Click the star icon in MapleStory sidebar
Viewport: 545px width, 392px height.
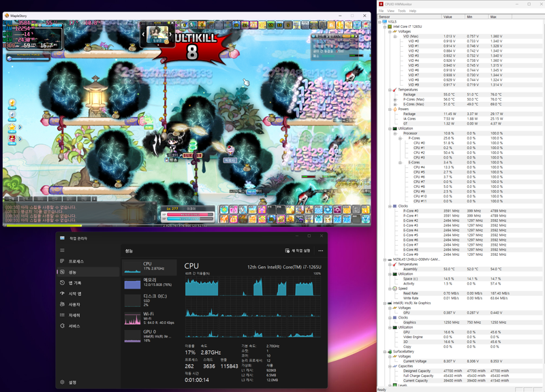point(12,127)
